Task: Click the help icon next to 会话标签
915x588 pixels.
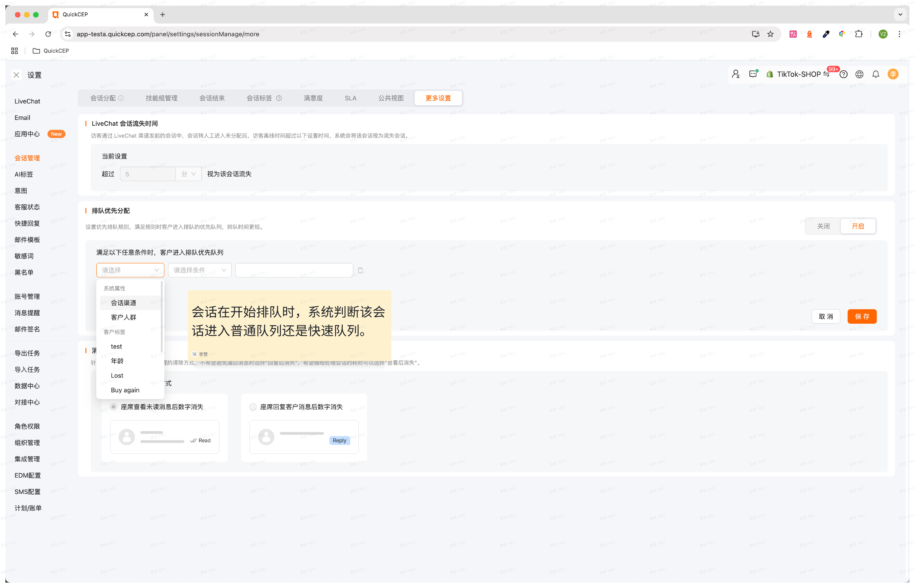Action: tap(279, 98)
